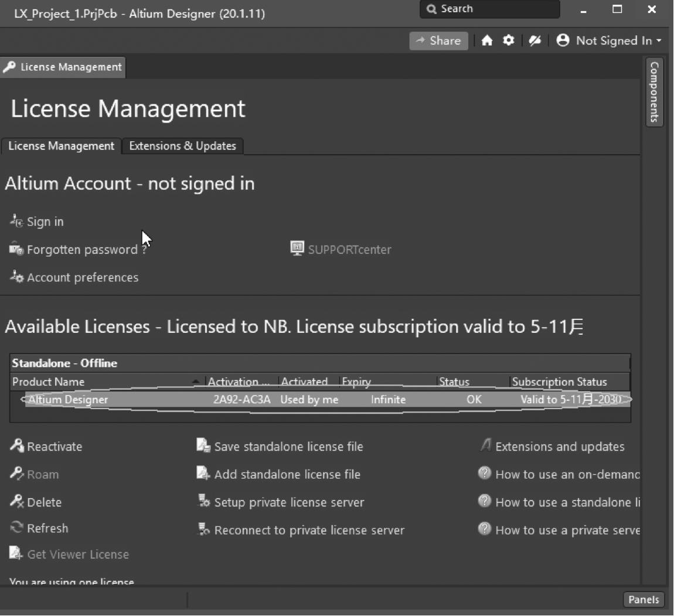
Task: Open the Components side panel
Action: (x=654, y=92)
